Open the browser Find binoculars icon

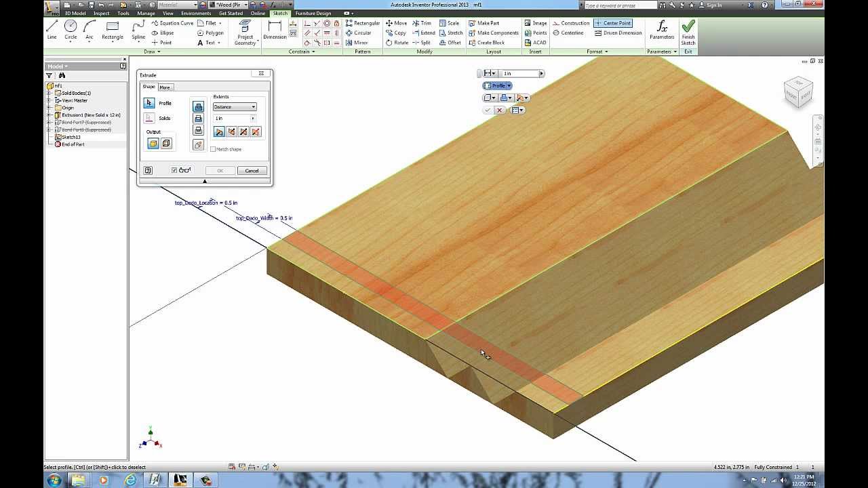coord(62,76)
